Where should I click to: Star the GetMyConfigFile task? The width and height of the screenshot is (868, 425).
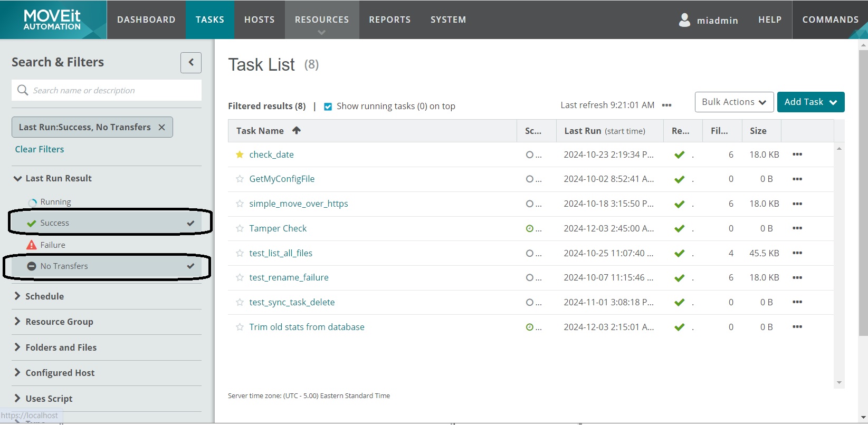click(240, 179)
